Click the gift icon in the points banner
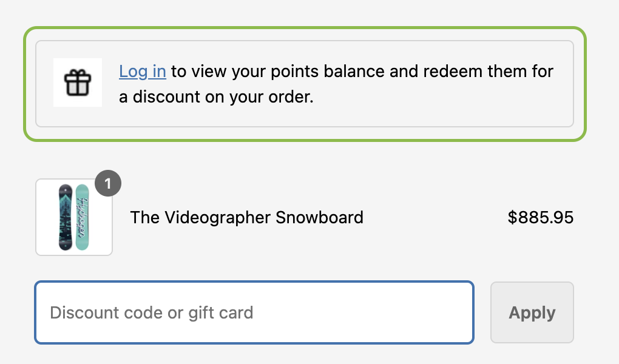 coord(78,83)
